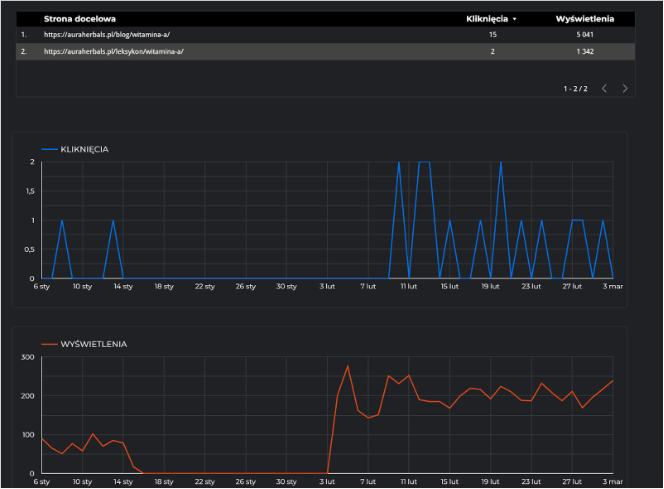Open the leksykon/witamina-a URL in row two
Viewport: 664px width, 489px height.
113,51
